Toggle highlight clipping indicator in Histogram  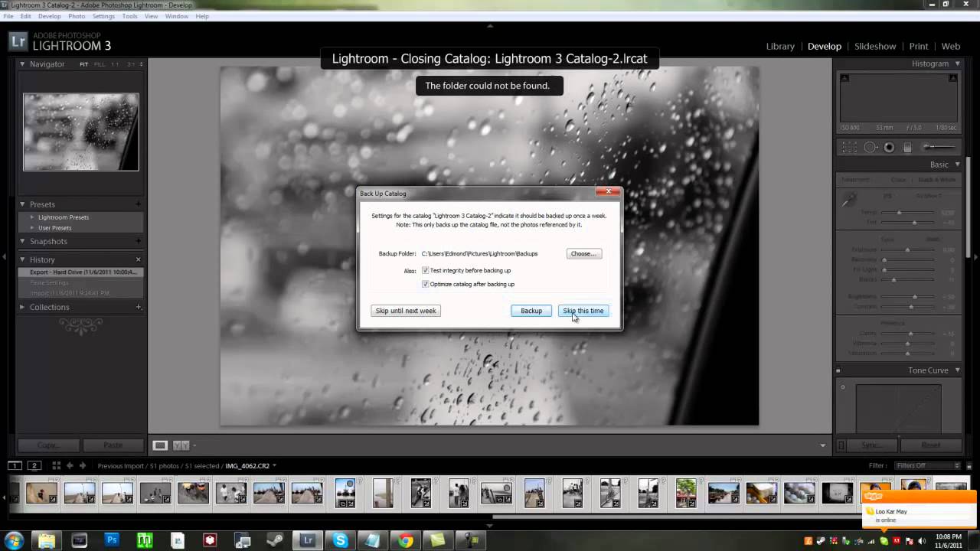point(953,78)
